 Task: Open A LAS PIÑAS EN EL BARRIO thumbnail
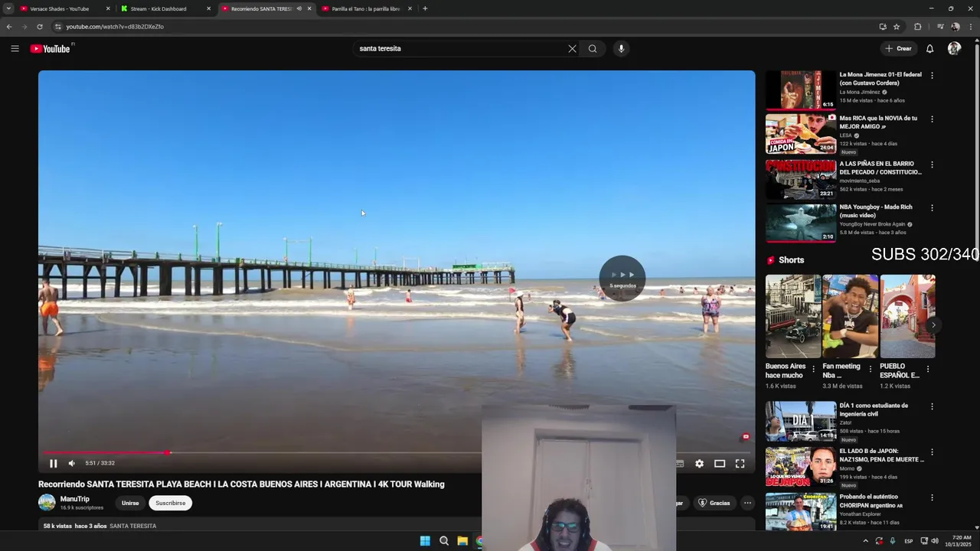(x=801, y=179)
